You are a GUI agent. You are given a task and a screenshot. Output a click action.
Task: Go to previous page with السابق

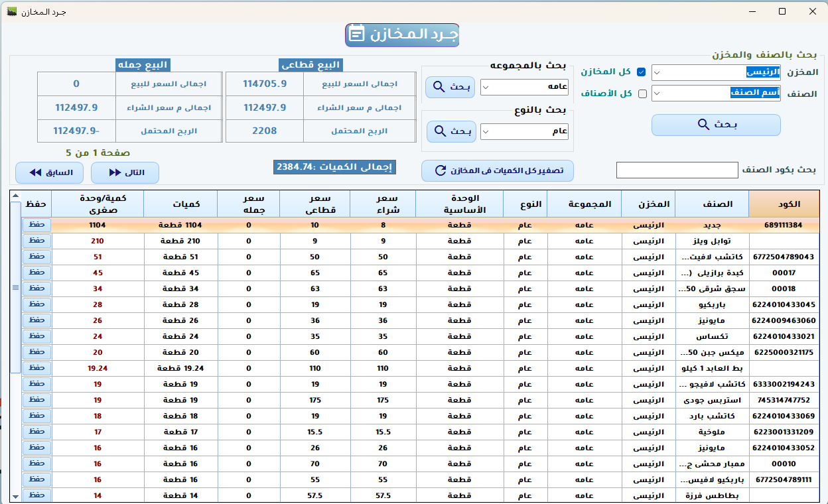point(50,172)
